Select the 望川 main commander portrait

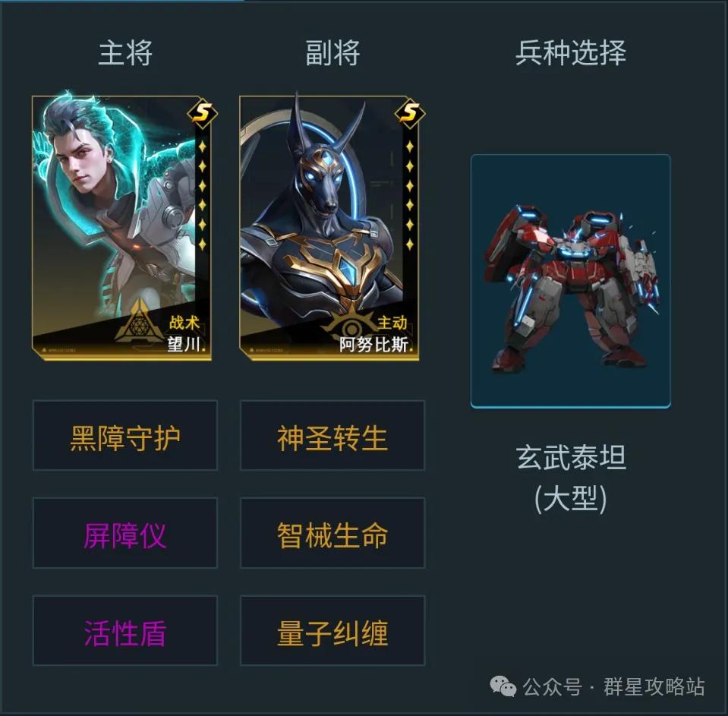pyautogui.click(x=121, y=228)
